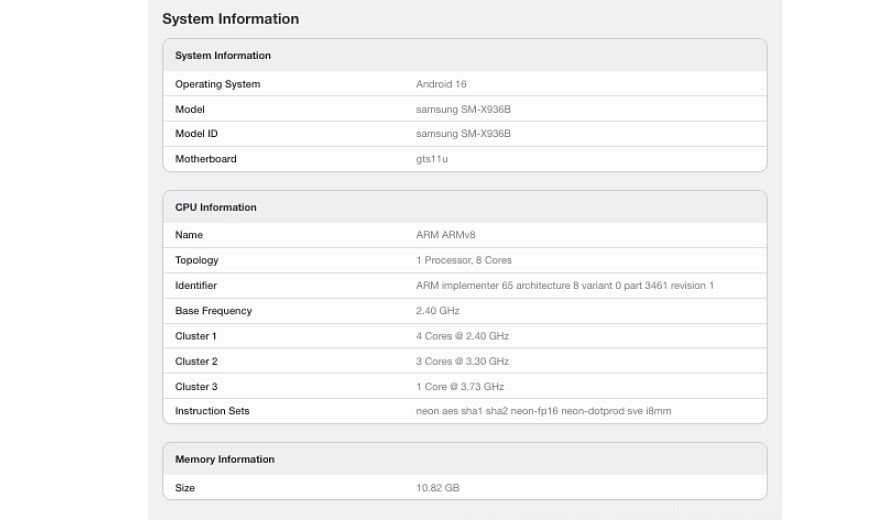Click the memory Size value 10.82 GB
This screenshot has height=521, width=874.
click(438, 488)
